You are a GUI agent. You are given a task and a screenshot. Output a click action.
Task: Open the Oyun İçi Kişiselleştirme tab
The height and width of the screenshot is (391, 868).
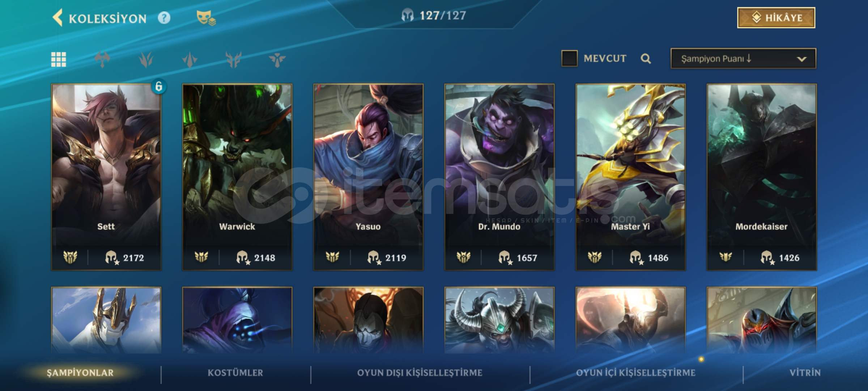coord(636,373)
